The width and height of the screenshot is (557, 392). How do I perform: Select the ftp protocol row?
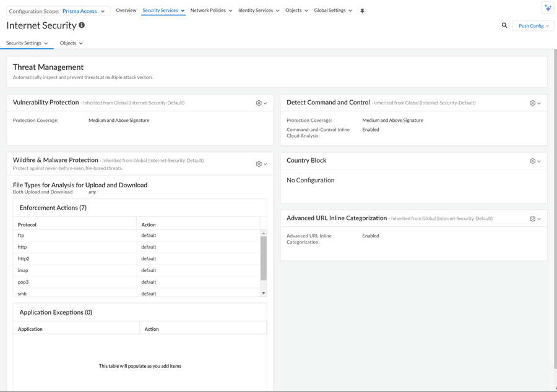coord(74,236)
